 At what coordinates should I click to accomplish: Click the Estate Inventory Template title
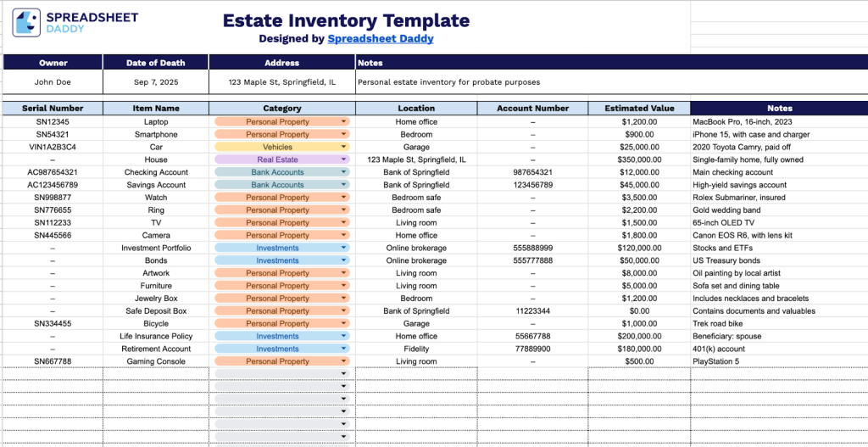point(346,20)
